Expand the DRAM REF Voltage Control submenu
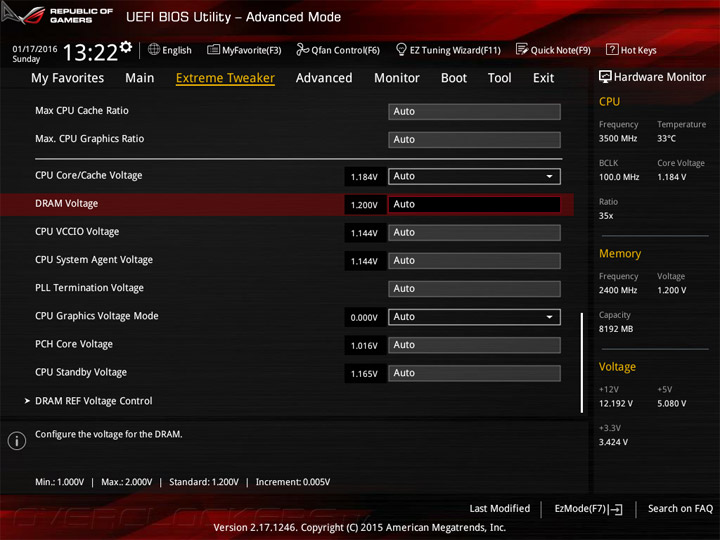 (94, 401)
